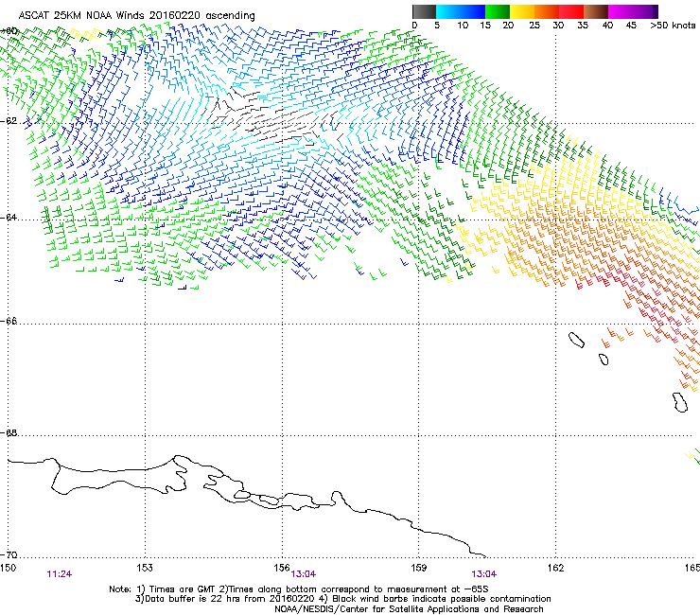Viewport: 700px width, 615px height.
Task: Click the legend label '25'
Action: point(534,26)
